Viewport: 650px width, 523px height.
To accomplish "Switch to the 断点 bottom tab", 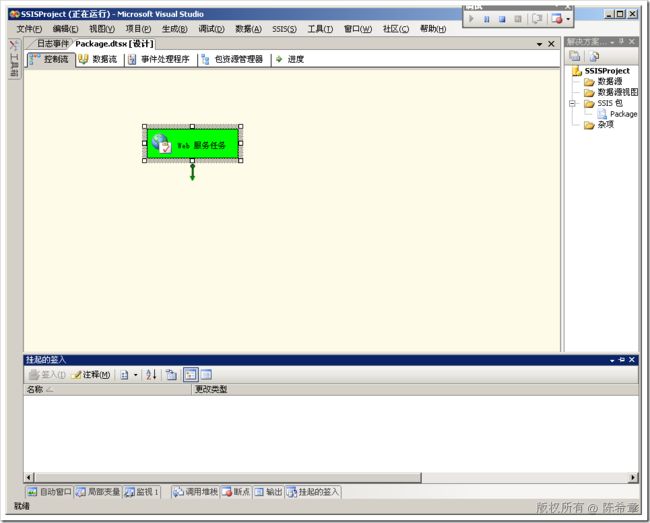I will coord(236,492).
